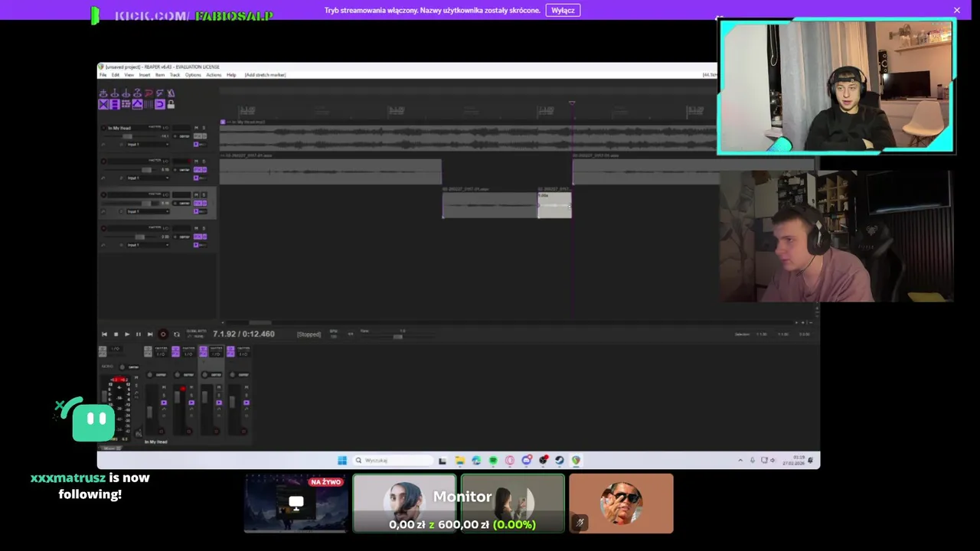The height and width of the screenshot is (551, 980).
Task: Toggle Envelope move toolbar icon
Action: (137, 104)
